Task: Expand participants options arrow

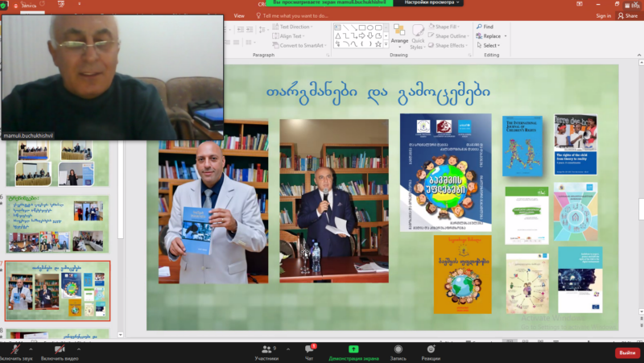Action: (x=288, y=349)
